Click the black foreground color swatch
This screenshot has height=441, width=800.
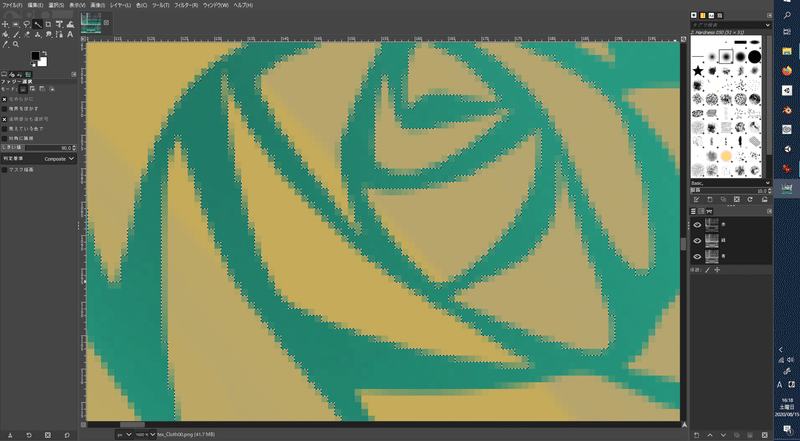(36, 56)
